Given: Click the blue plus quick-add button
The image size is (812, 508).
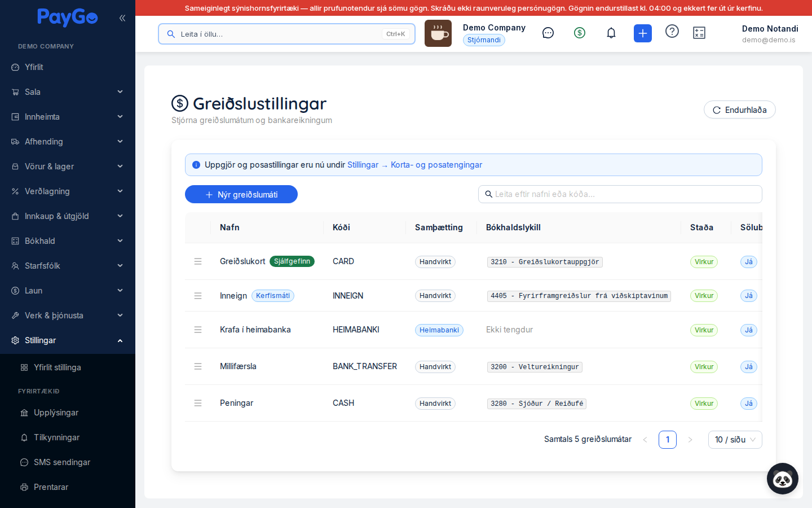Looking at the screenshot, I should (643, 33).
